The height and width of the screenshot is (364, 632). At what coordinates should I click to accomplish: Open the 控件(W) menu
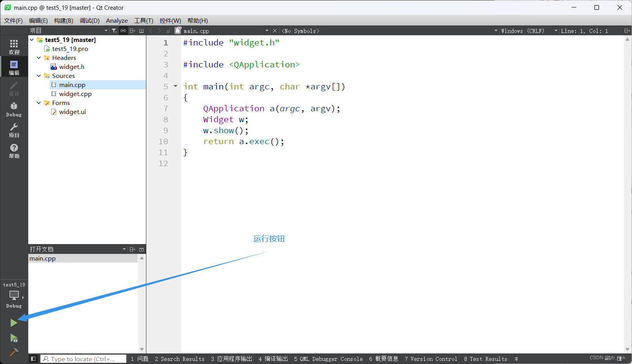pos(170,20)
